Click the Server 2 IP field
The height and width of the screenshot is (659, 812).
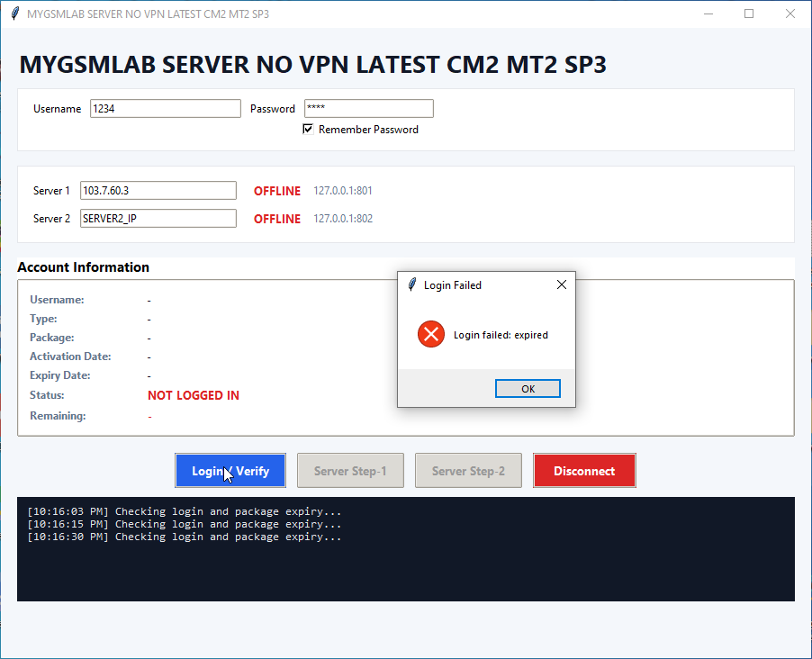(158, 219)
